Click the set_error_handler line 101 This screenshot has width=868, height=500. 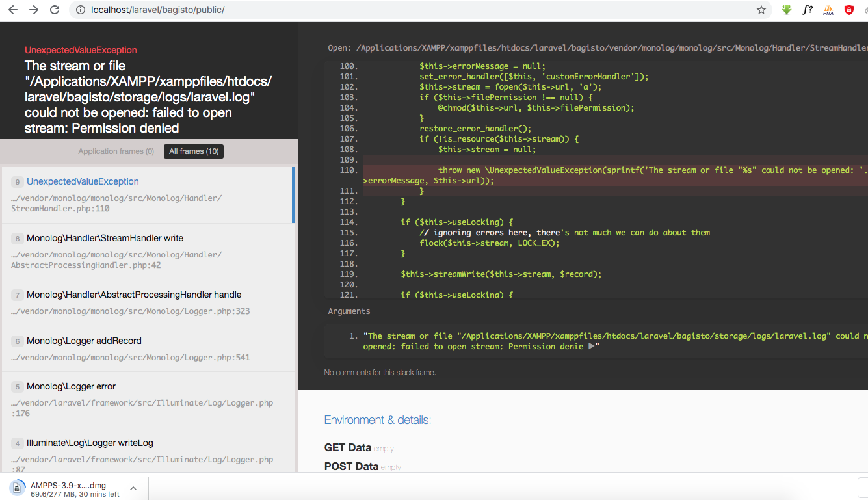tap(534, 77)
